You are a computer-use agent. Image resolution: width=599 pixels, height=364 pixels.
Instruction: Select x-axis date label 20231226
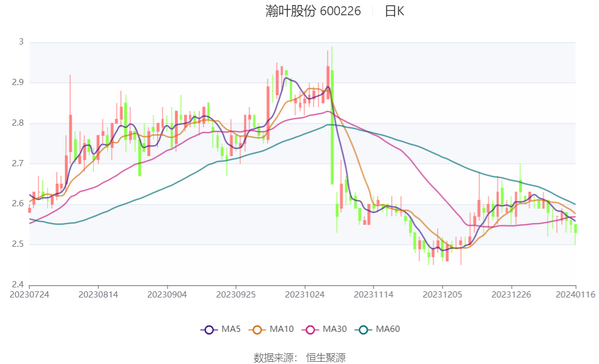pos(511,295)
